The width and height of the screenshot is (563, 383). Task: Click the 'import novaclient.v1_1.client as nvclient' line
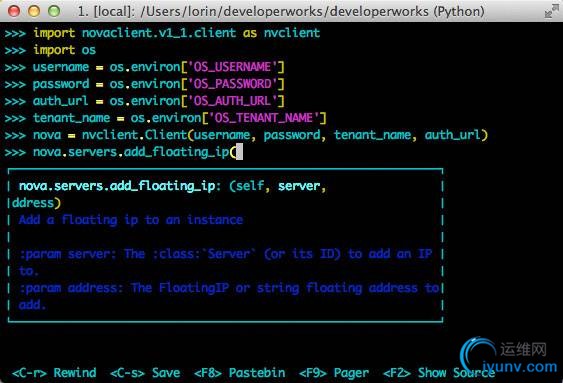point(176,33)
